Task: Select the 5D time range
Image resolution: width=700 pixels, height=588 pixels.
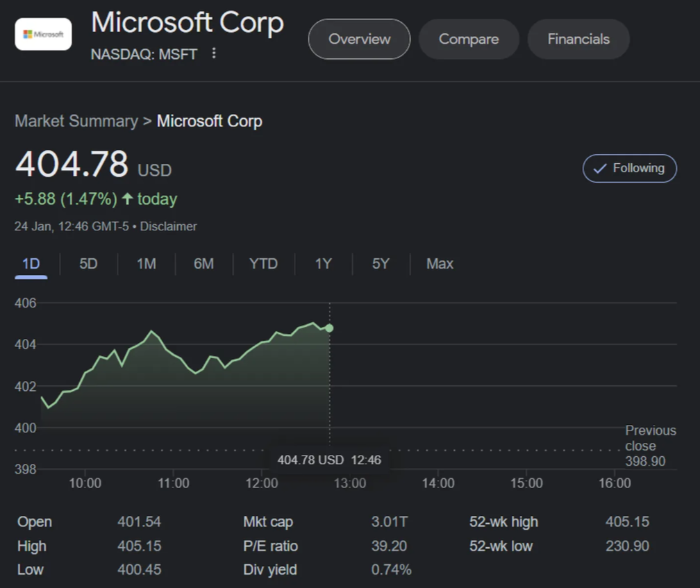Action: pyautogui.click(x=88, y=264)
